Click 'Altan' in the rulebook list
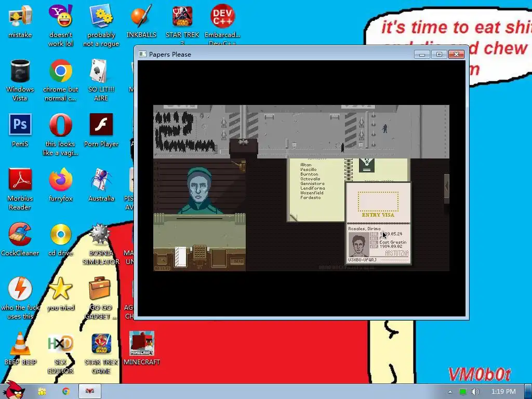The image size is (532, 399). [x=305, y=165]
